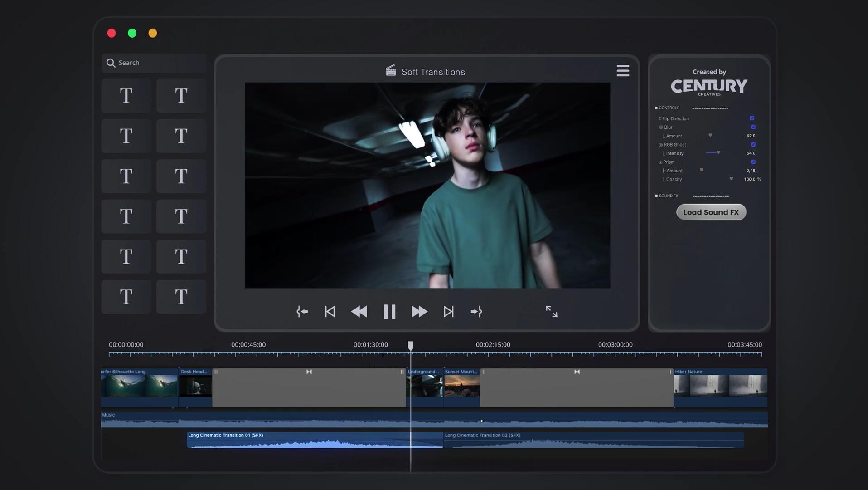The image size is (868, 490).
Task: Uncheck the RGB Ghost effect
Action: click(753, 145)
